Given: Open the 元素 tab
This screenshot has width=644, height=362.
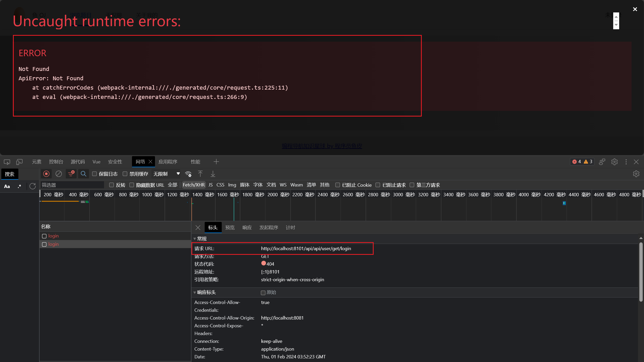Looking at the screenshot, I should pyautogui.click(x=36, y=162).
